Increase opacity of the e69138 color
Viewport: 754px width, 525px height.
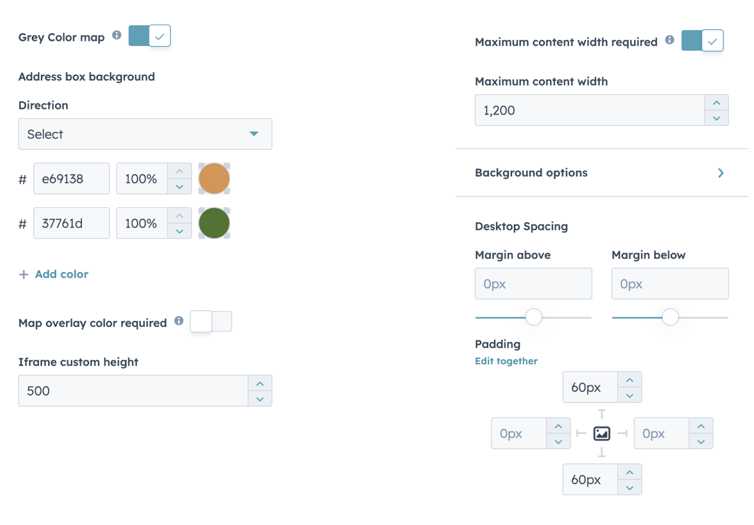click(179, 172)
